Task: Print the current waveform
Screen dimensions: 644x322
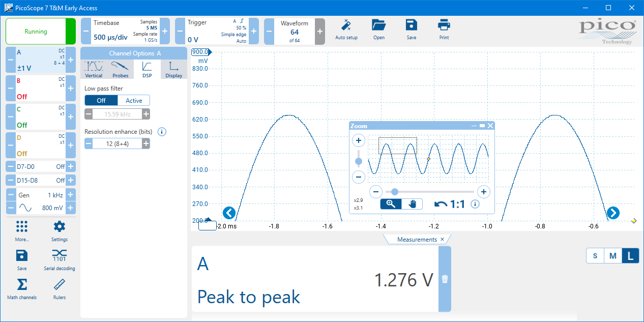Action: click(444, 30)
